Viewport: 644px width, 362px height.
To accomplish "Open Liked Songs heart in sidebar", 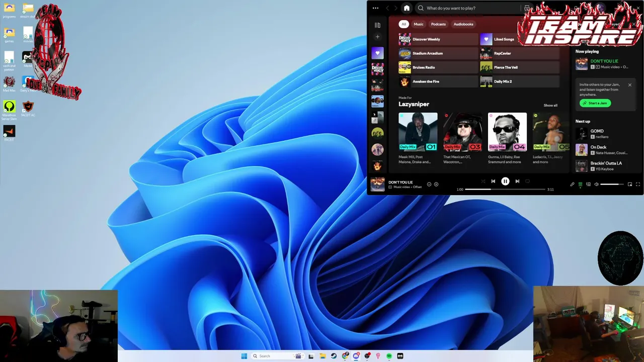I will click(377, 53).
